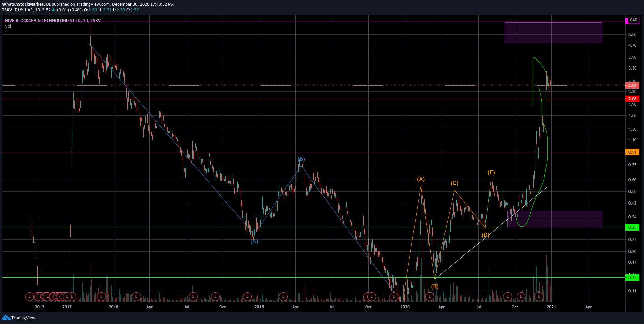Open earnings marker just before 2019
The image size is (644, 324).
(x=247, y=297)
